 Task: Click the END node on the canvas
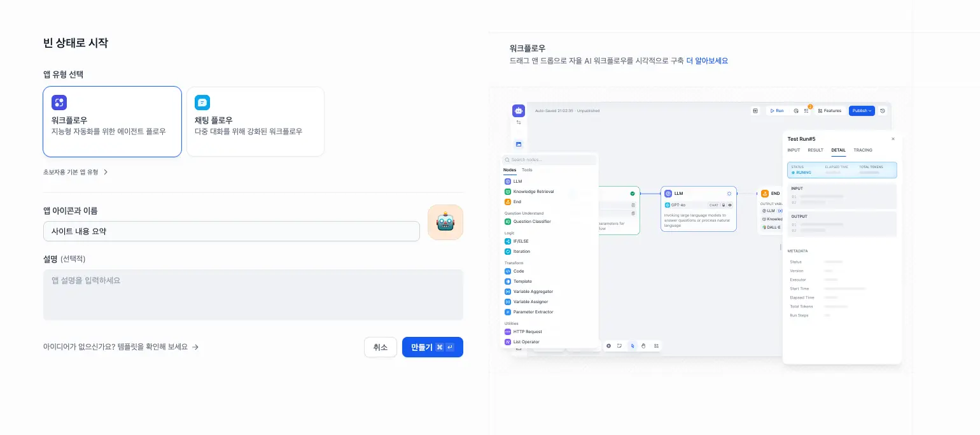[x=771, y=211]
